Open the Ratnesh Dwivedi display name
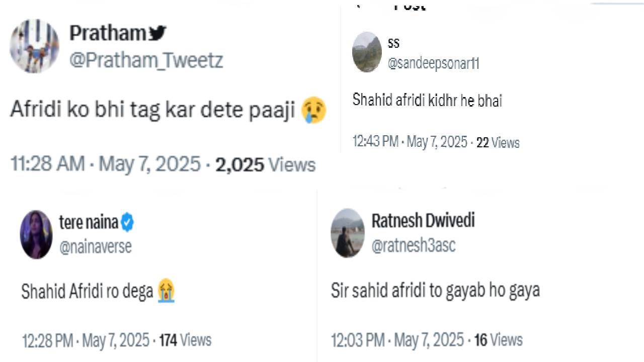The image size is (644, 362). click(423, 220)
